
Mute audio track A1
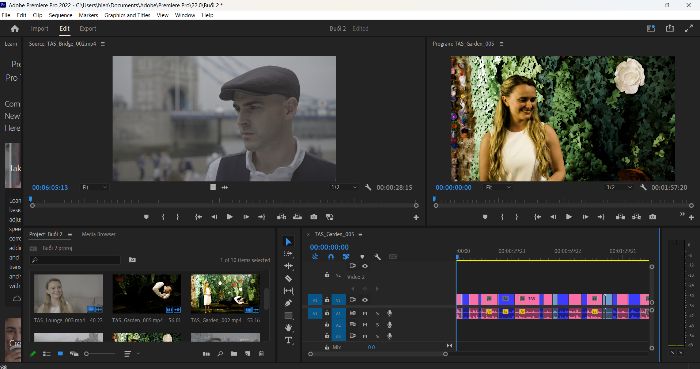click(x=365, y=313)
